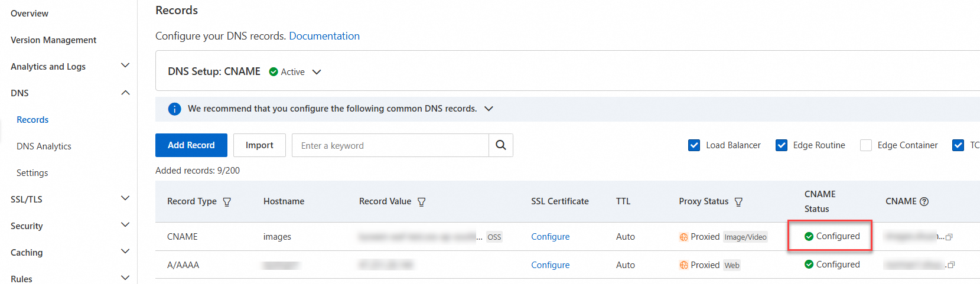Screen dimensions: 980x284
Task: Uncheck the Load Balancer checkbox
Action: click(694, 145)
